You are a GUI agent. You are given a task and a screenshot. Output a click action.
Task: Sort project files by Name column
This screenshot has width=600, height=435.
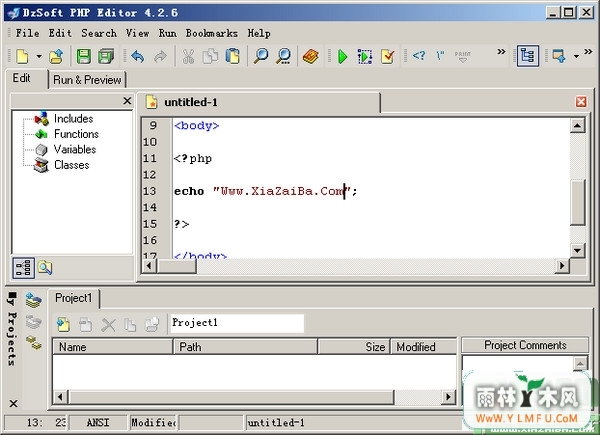112,347
